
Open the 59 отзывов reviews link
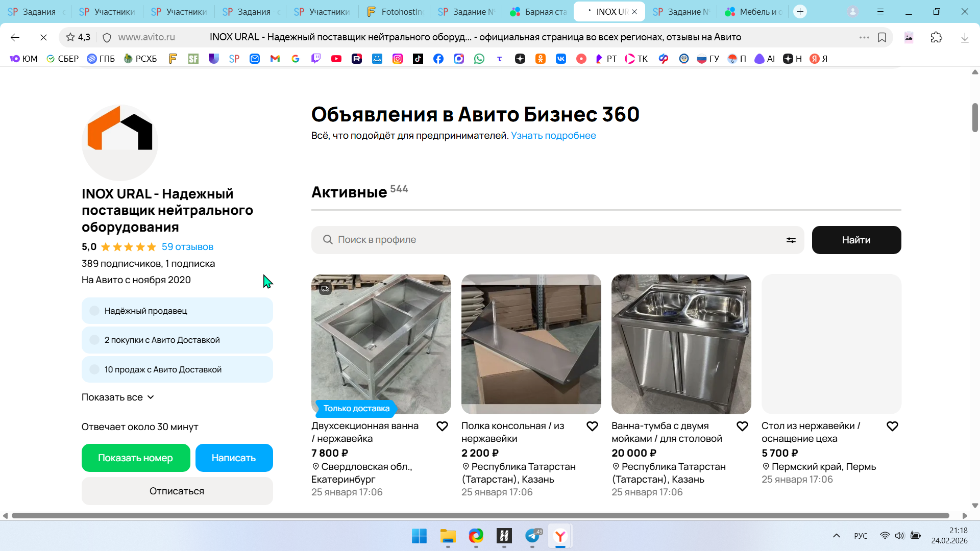[187, 247]
